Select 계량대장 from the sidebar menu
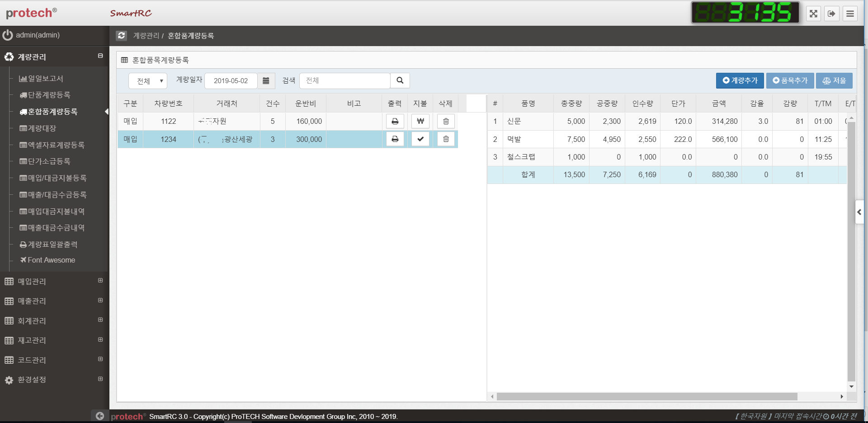The width and height of the screenshot is (868, 423). point(42,128)
